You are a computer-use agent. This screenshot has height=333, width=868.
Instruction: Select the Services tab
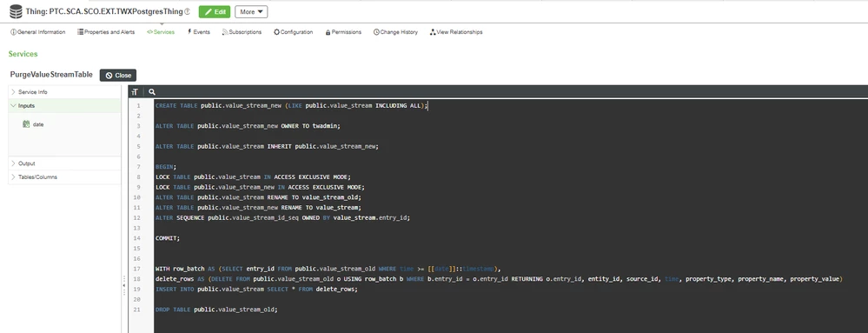coord(161,32)
